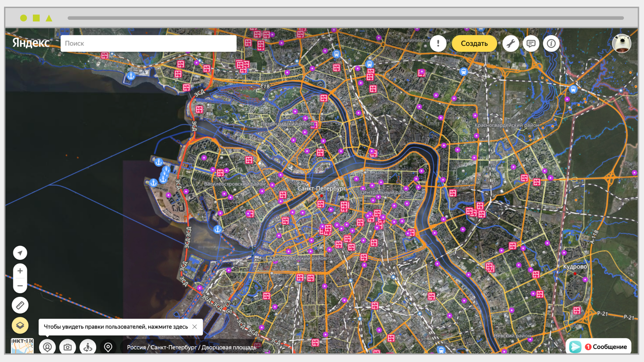Open the comments feed speech-bubble icon

coord(531,44)
